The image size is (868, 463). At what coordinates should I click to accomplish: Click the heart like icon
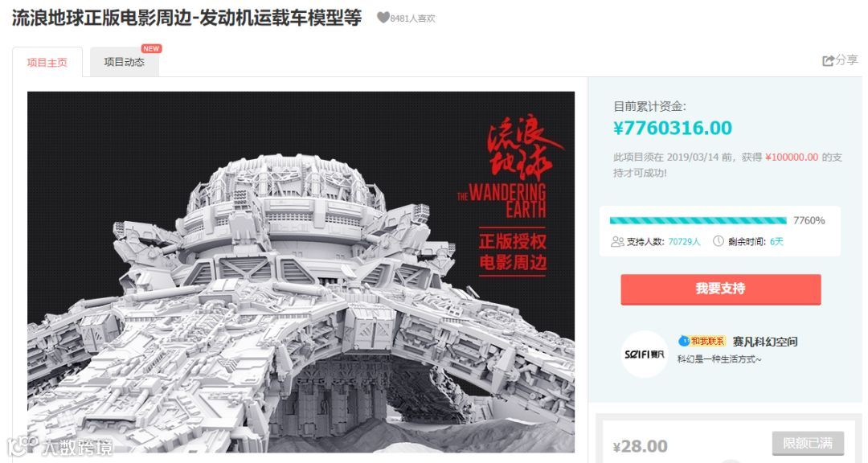point(383,18)
